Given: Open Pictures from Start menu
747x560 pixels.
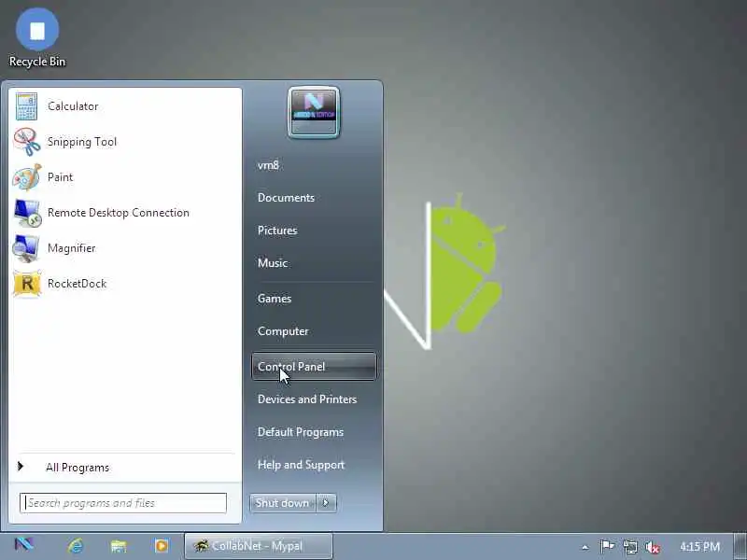Looking at the screenshot, I should (277, 231).
